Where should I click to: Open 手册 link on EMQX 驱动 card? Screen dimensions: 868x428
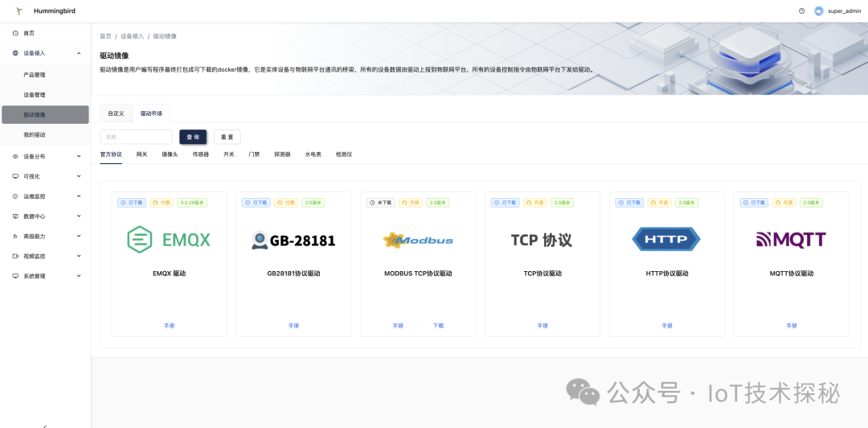169,326
